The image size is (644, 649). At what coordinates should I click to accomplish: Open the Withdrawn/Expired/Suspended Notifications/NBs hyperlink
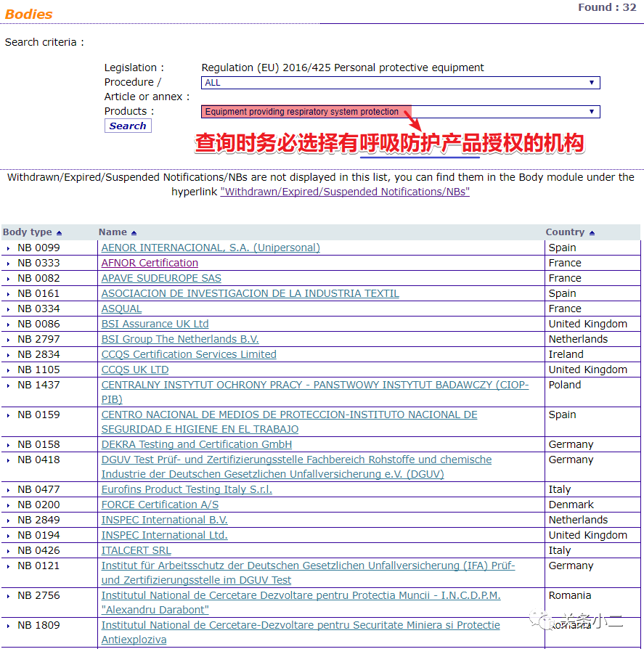(344, 191)
